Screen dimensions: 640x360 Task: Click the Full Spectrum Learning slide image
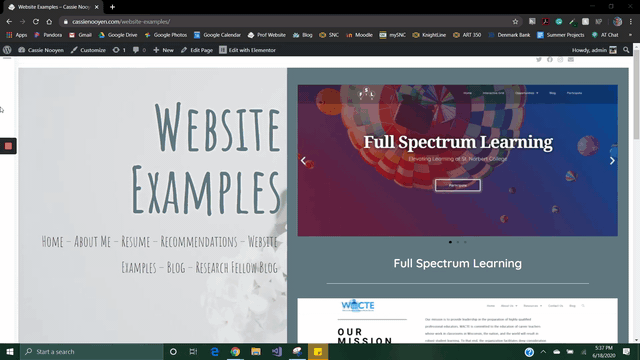point(458,160)
